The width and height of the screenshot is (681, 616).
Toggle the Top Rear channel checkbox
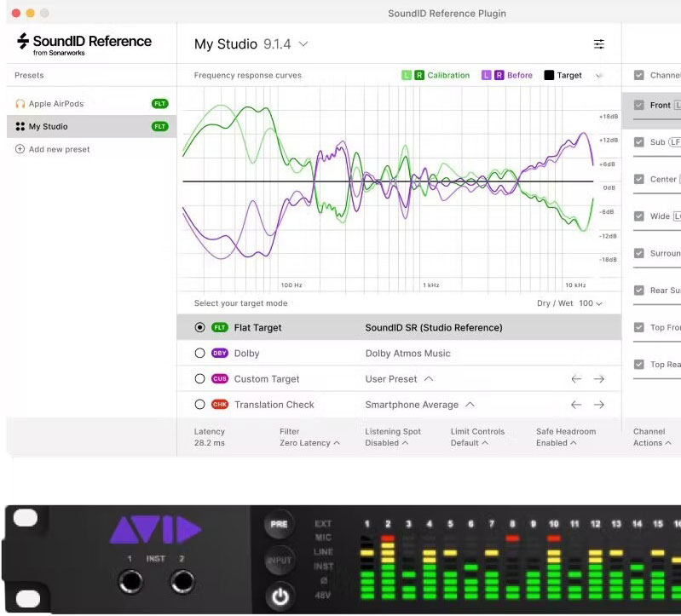click(x=639, y=364)
